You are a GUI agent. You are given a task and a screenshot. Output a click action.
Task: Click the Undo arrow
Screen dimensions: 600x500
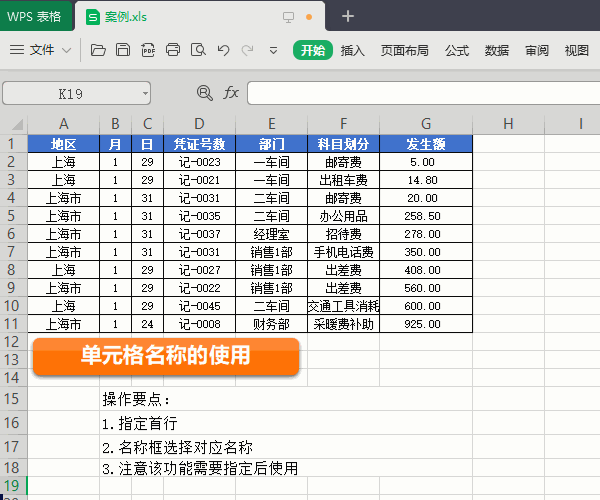tap(223, 50)
